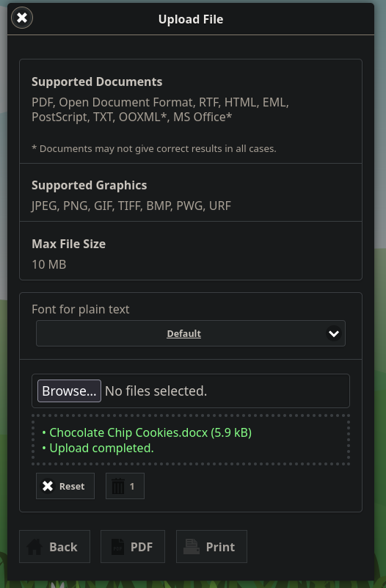Click the Browse... file button
This screenshot has width=386, height=588.
pos(69,391)
